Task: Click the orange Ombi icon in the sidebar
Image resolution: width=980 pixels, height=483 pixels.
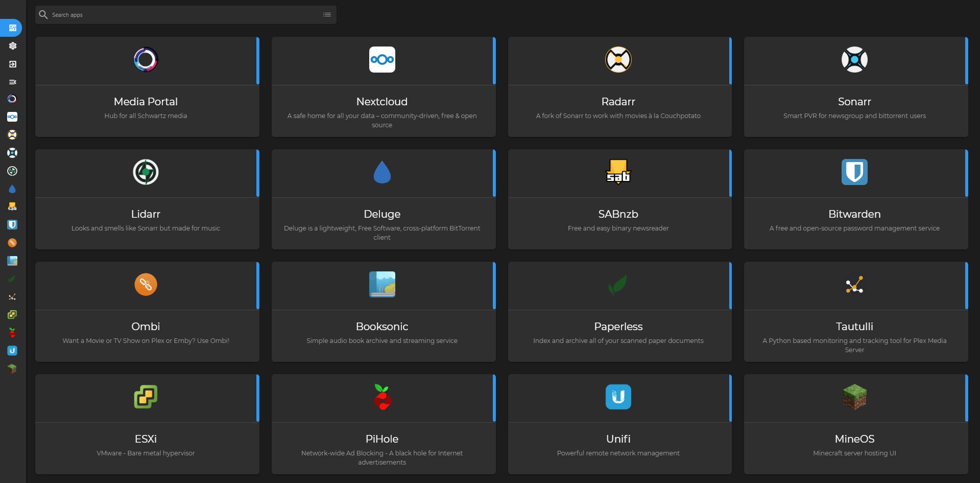Action: tap(12, 242)
